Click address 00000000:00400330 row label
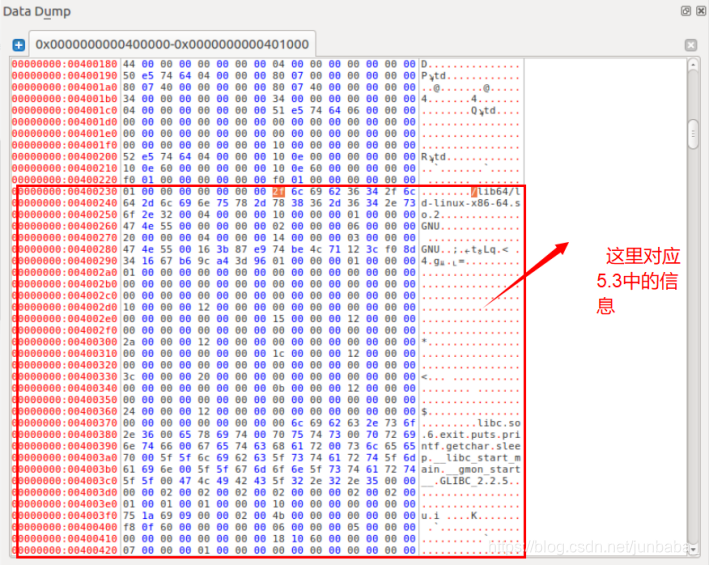 click(x=65, y=377)
